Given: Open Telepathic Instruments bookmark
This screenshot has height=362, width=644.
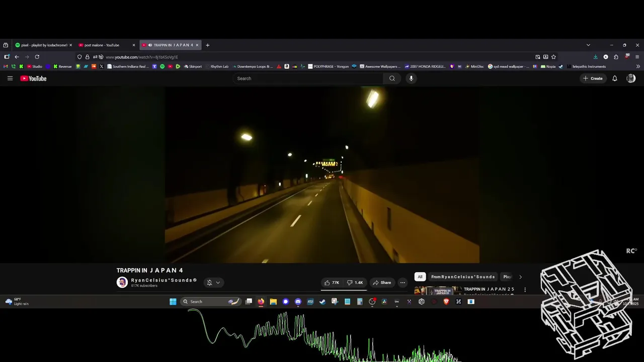Looking at the screenshot, I should pyautogui.click(x=586, y=66).
